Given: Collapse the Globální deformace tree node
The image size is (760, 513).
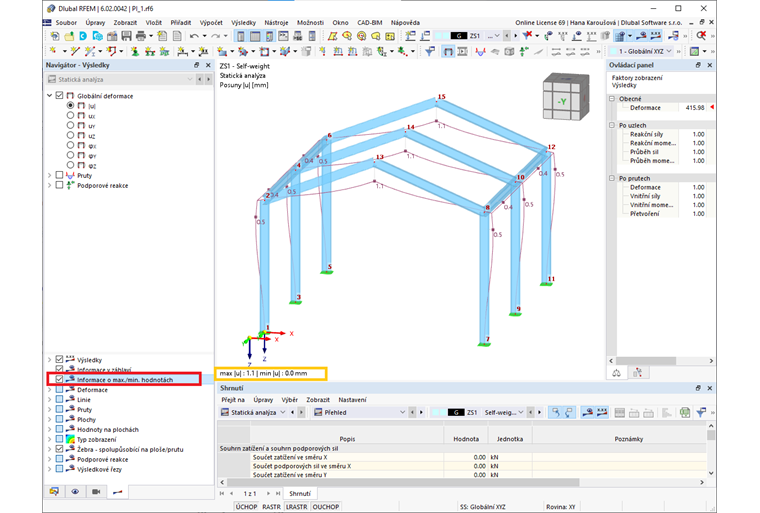Looking at the screenshot, I should pos(49,96).
